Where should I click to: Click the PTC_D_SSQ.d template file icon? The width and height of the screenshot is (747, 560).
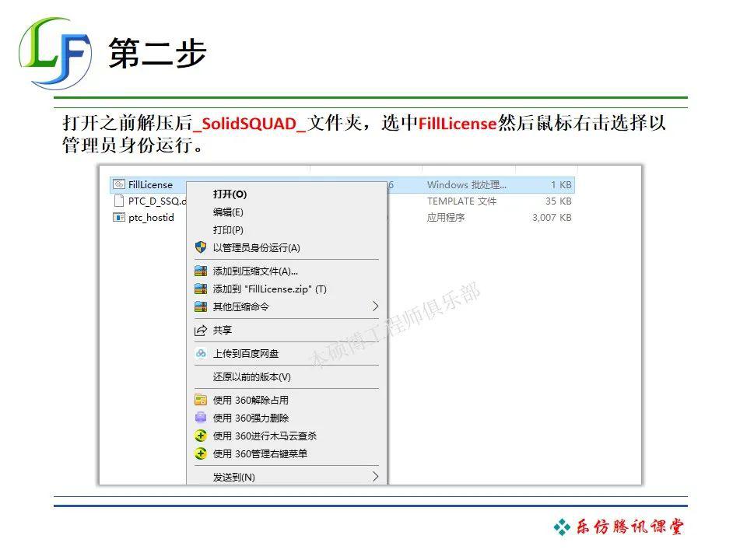117,201
